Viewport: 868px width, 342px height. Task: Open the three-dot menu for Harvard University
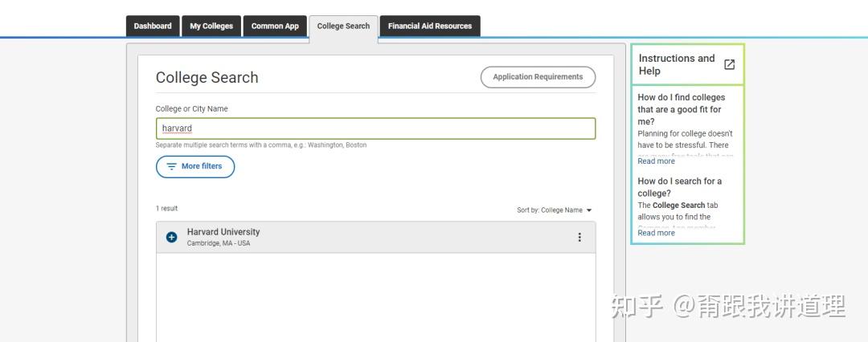click(x=579, y=237)
